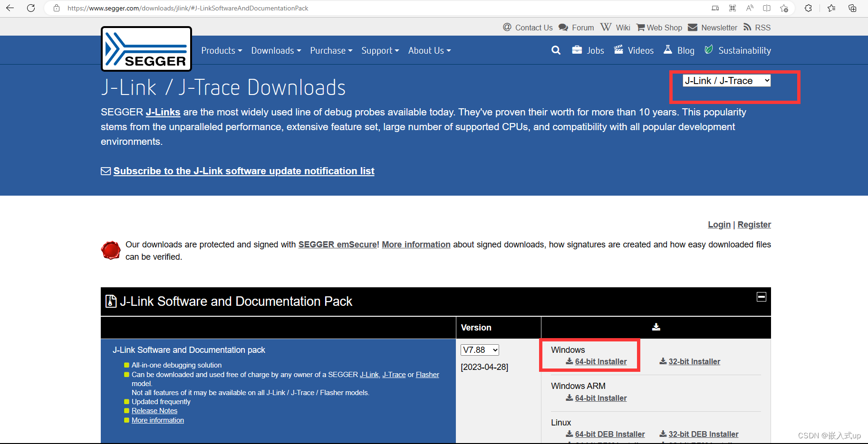Viewport: 868px width, 444px height.
Task: Add this page to favorites star icon
Action: pos(784,8)
